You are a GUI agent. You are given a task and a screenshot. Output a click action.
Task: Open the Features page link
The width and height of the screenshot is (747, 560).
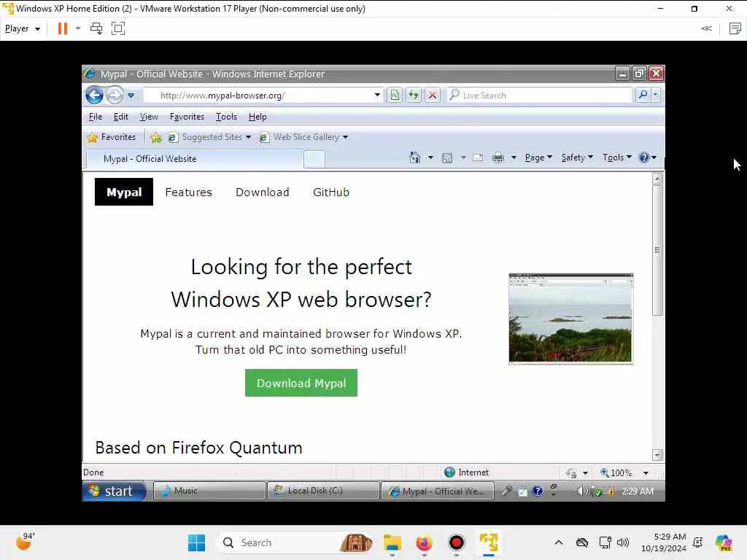pyautogui.click(x=189, y=192)
